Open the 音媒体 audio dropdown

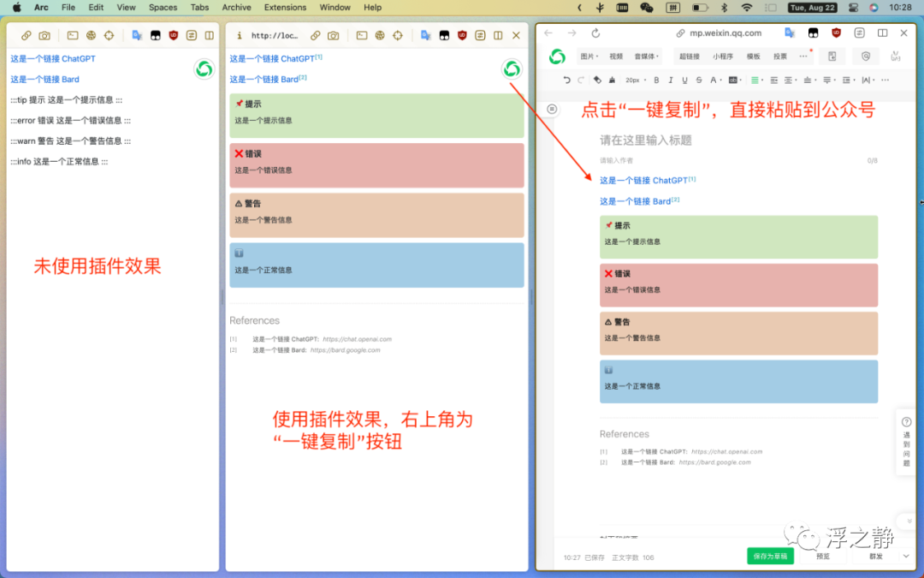(x=647, y=57)
